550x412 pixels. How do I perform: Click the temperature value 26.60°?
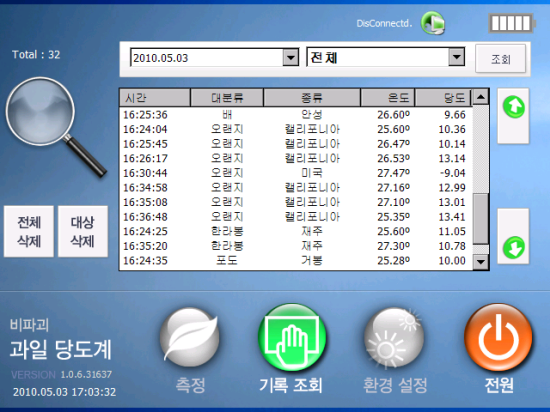pos(394,115)
